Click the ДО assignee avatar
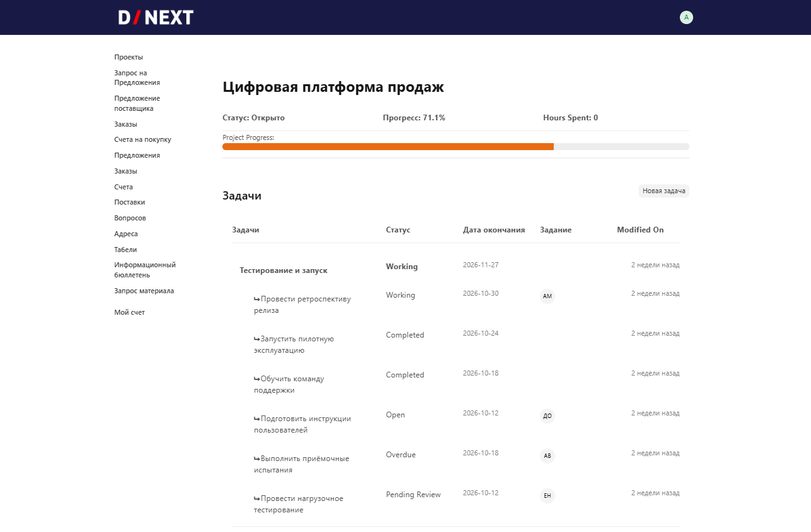This screenshot has height=532, width=811. [x=547, y=416]
